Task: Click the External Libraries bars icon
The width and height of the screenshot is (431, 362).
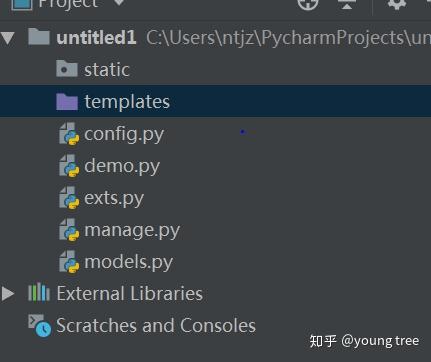Action: click(39, 292)
